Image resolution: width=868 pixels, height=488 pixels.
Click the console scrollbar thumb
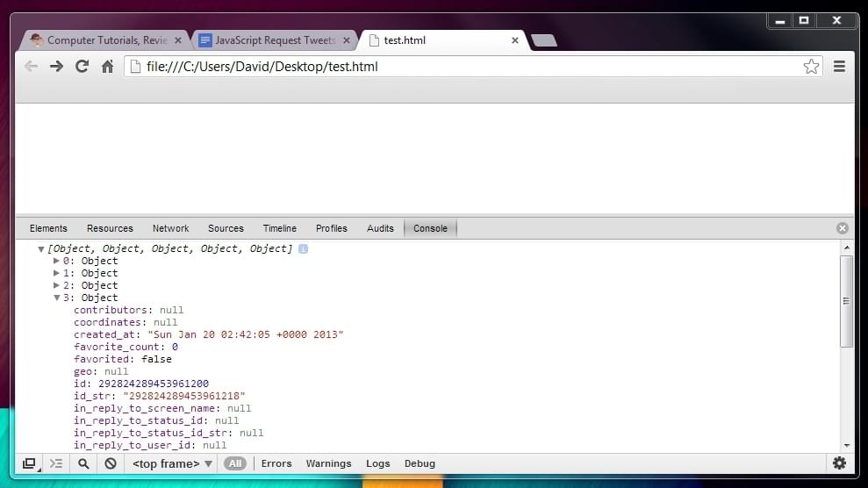pyautogui.click(x=846, y=302)
